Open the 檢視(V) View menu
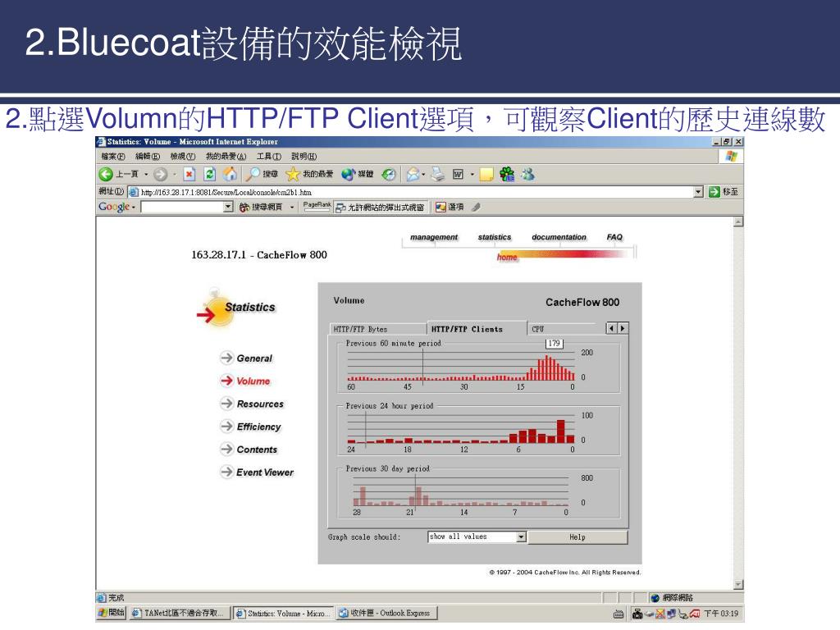 pyautogui.click(x=183, y=157)
